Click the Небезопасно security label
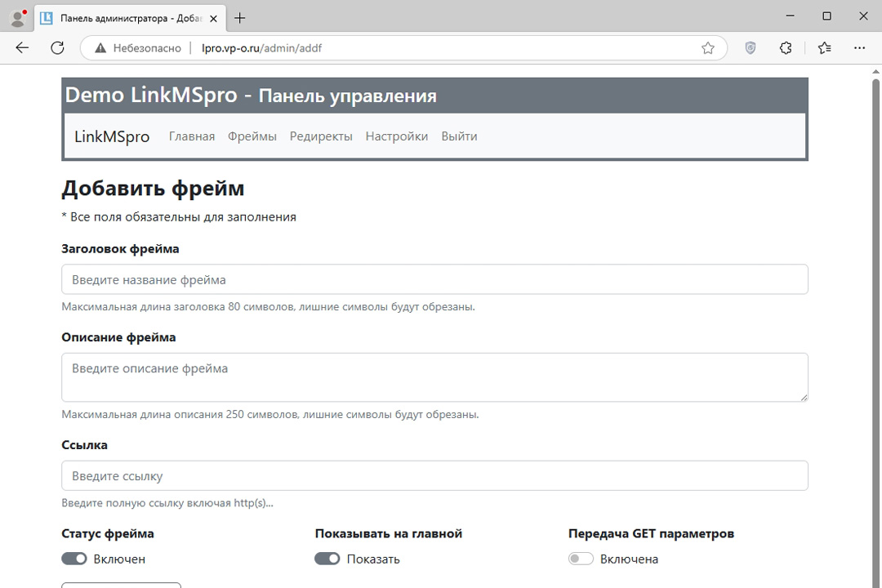882x588 pixels. tap(147, 48)
